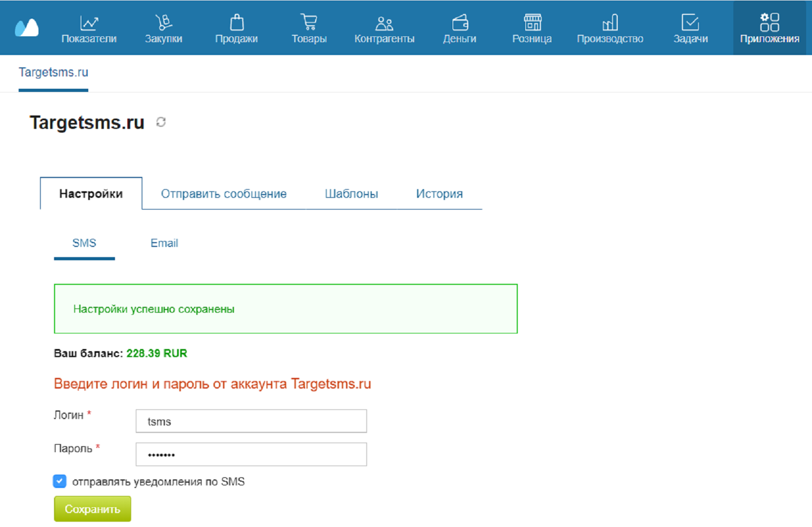Image resolution: width=812 pixels, height=527 pixels.
Task: Open Приложения apps grid icon
Action: (769, 22)
